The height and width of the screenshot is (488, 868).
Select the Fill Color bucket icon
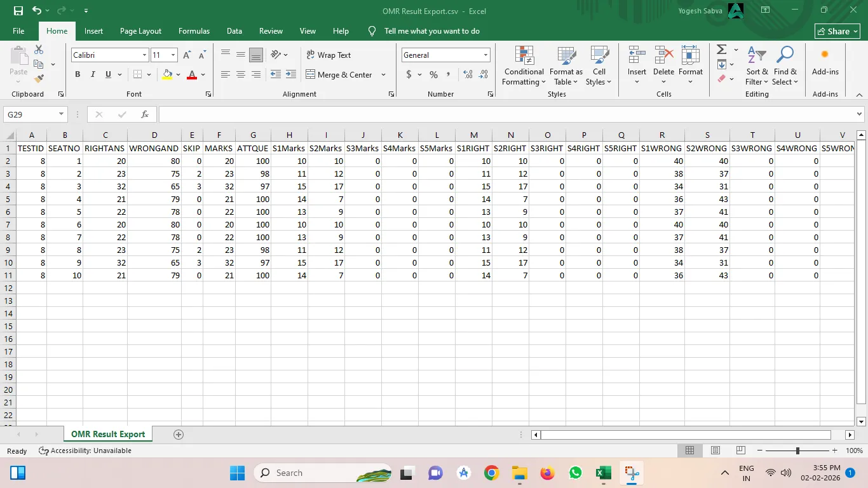[167, 74]
